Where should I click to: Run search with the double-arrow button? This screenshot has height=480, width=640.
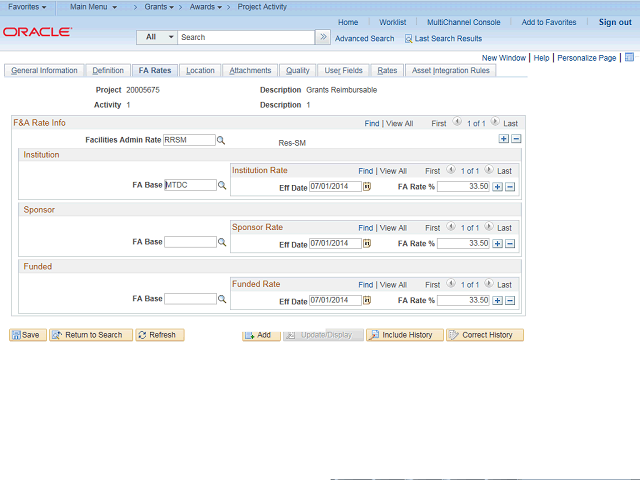323,37
